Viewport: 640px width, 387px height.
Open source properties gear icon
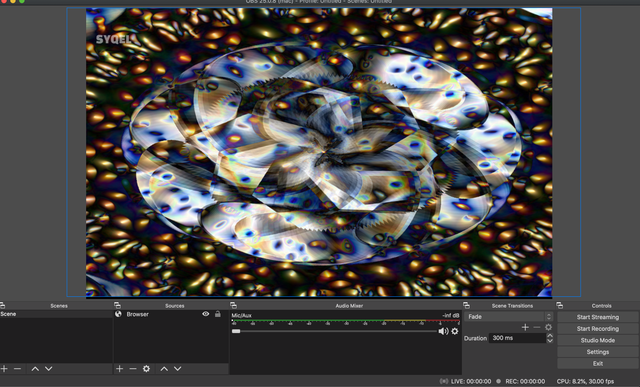[x=146, y=369]
